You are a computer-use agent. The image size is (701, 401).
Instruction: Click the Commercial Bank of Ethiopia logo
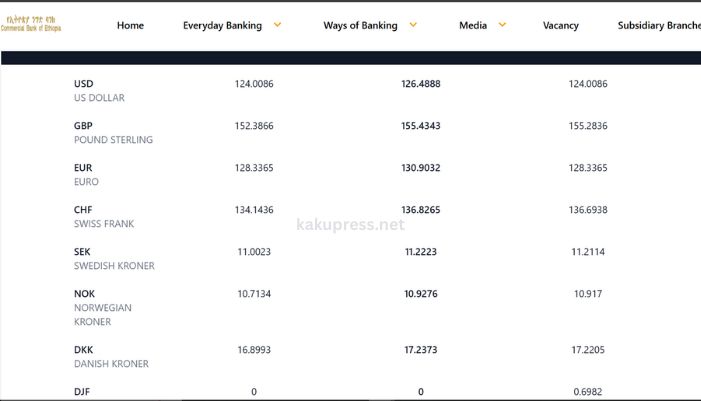click(x=33, y=24)
